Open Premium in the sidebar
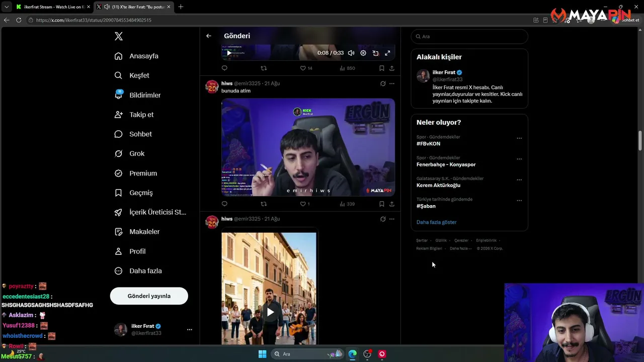The image size is (644, 362). point(136,173)
